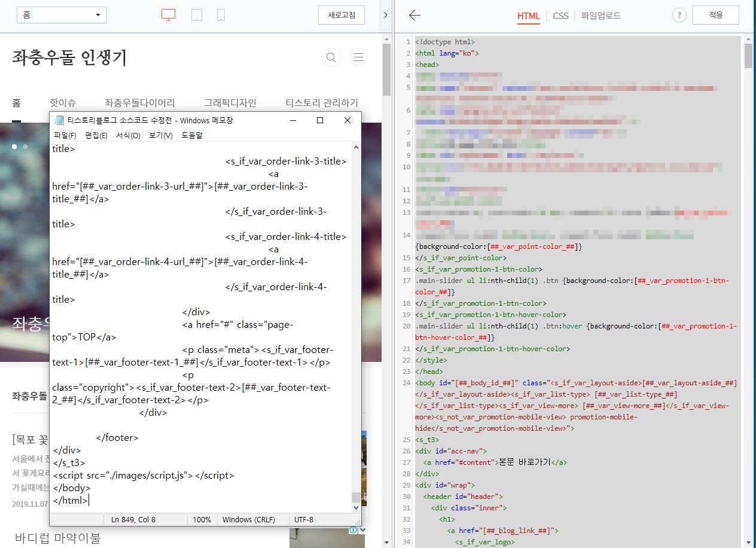Click the 새로고침 refresh button
Image resolution: width=756 pixels, height=548 pixels.
[x=342, y=15]
